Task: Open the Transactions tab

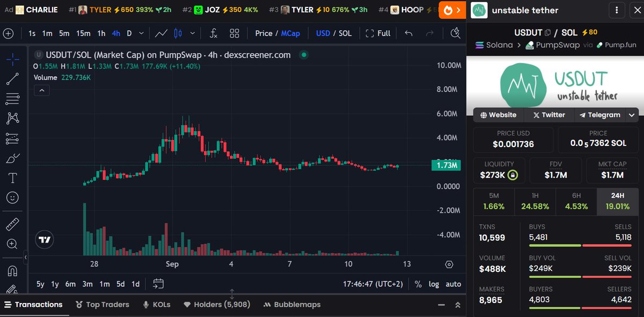Action: 33,305
